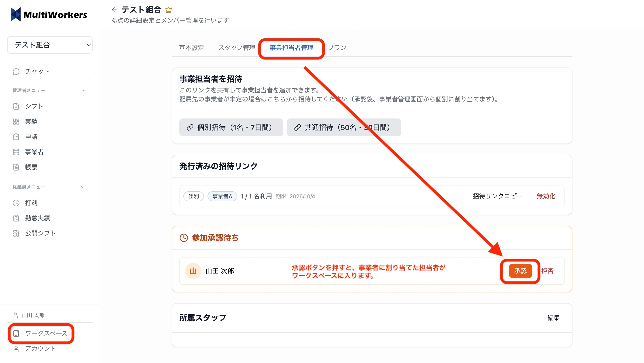Click the name 山田 次郎 in the pending list
The image size is (644, 363).
[220, 271]
